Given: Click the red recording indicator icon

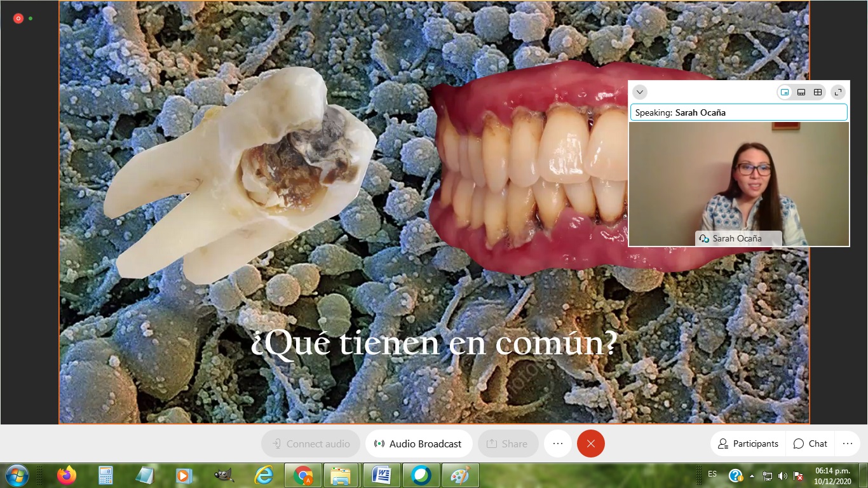Looking at the screenshot, I should 18,18.
